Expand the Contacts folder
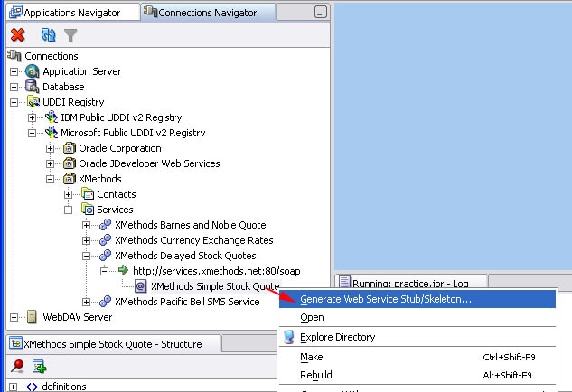Image resolution: width=572 pixels, height=392 pixels. [x=68, y=194]
